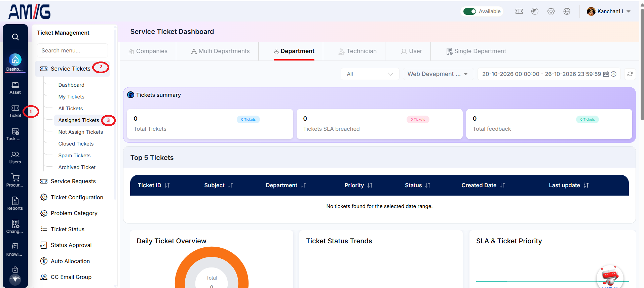This screenshot has width=644, height=288.
Task: Open Closed Tickets in the menu
Action: pyautogui.click(x=76, y=144)
